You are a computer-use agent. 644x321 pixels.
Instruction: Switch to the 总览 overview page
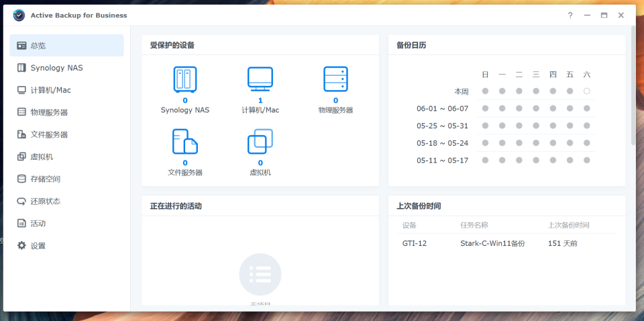[x=38, y=46]
